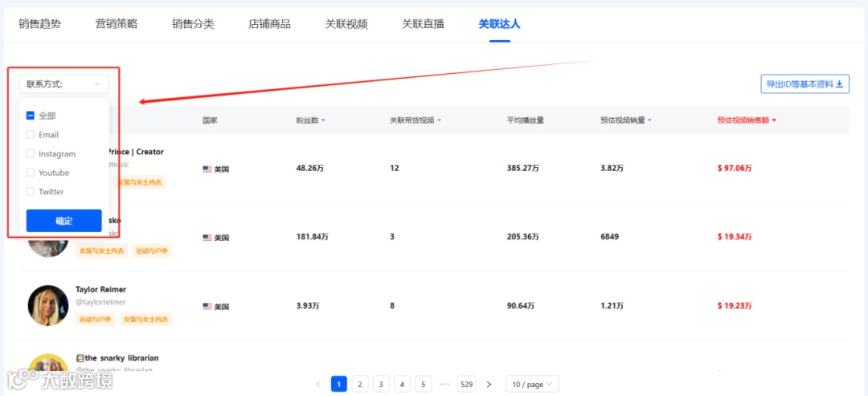Open the 销售趋势 tab

(x=40, y=24)
